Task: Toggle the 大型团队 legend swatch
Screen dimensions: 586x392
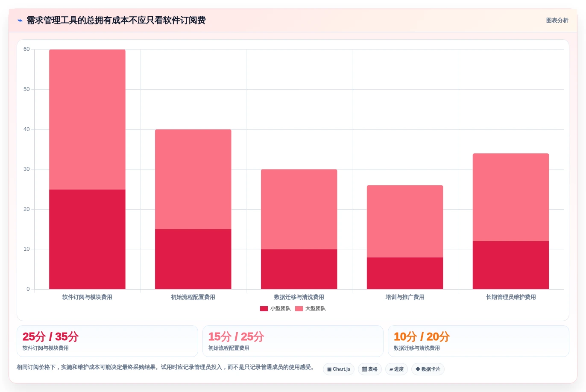Action: pyautogui.click(x=299, y=309)
